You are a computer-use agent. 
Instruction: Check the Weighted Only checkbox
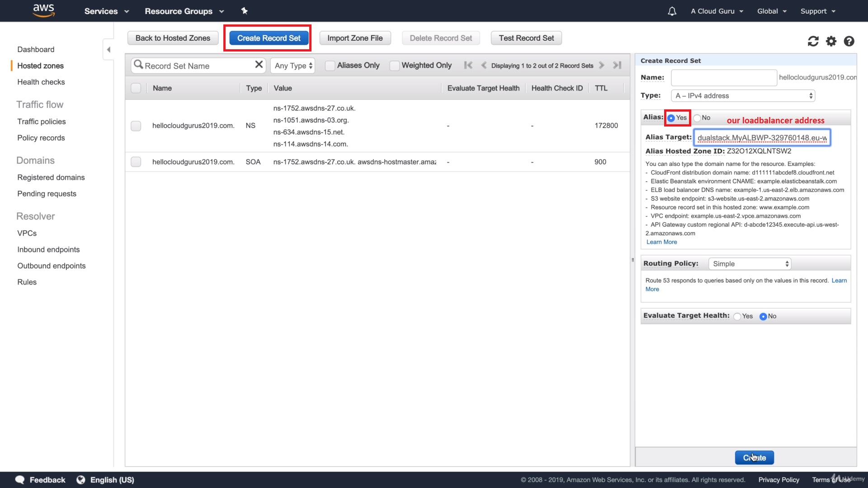[394, 66]
